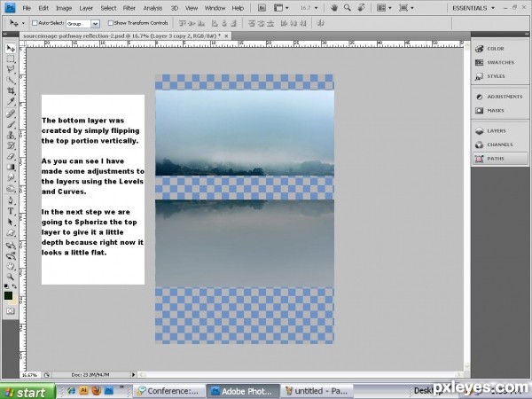Open the tool preset picker arrow
The width and height of the screenshot is (532, 399).
pyautogui.click(x=23, y=23)
